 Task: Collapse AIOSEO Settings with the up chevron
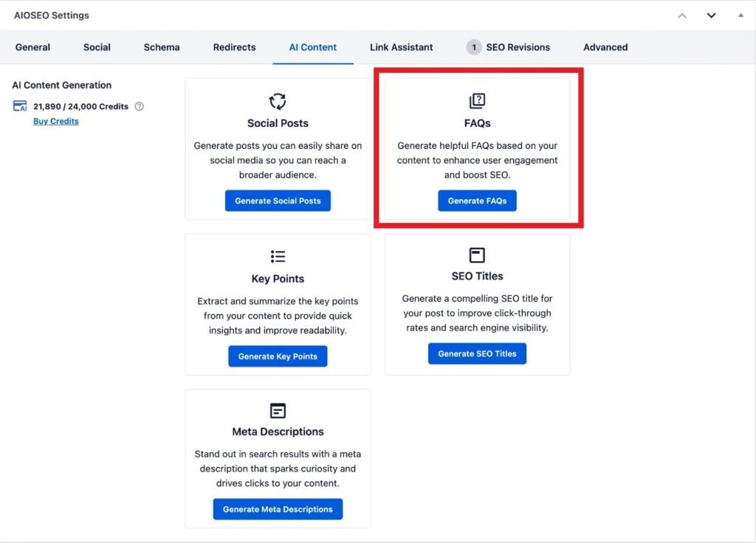click(x=681, y=15)
